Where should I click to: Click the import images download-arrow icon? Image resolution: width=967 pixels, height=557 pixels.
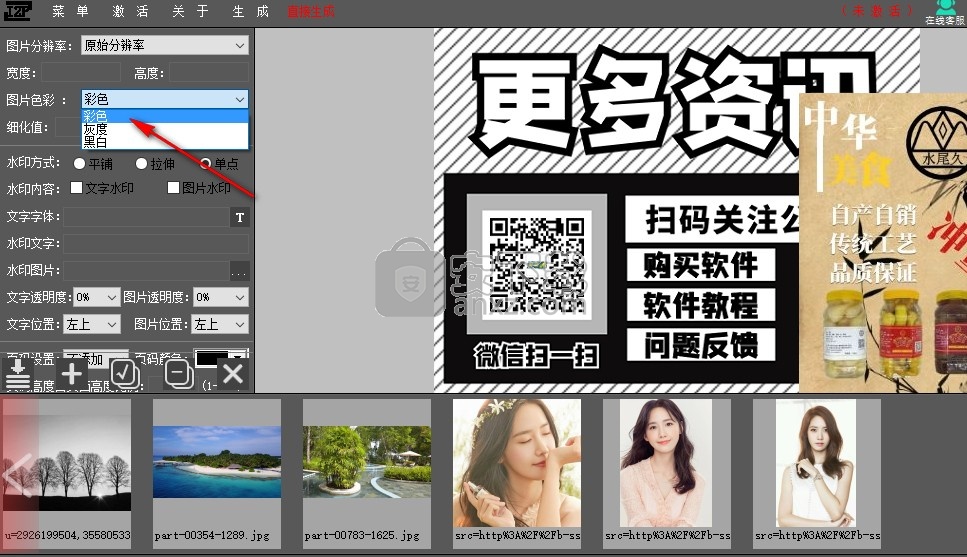point(18,374)
